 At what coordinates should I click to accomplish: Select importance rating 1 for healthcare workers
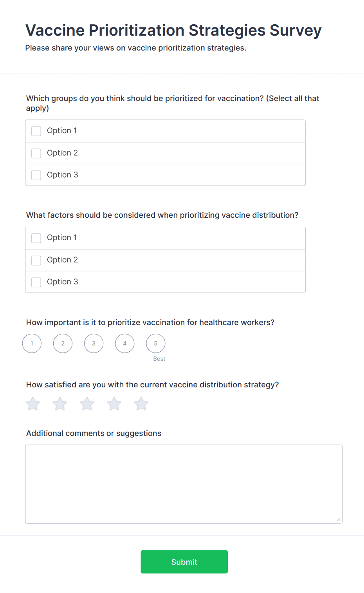point(32,344)
